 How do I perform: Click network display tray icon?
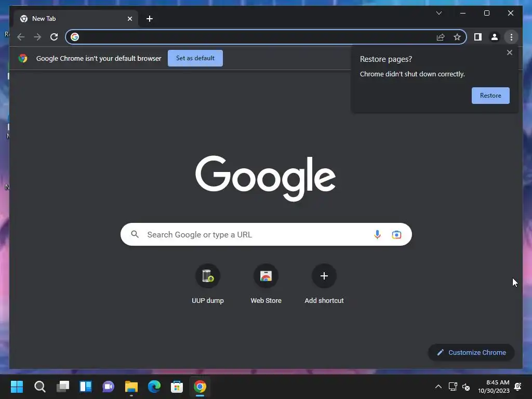pos(453,387)
